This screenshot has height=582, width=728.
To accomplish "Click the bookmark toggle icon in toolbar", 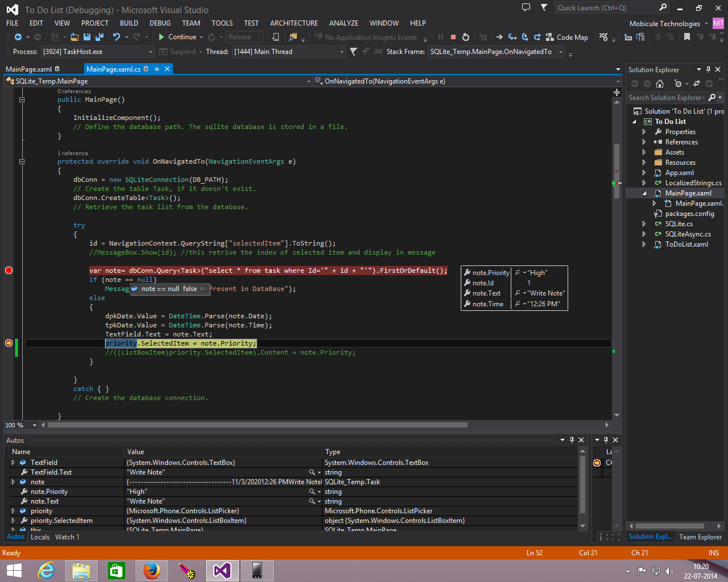I will (x=687, y=37).
